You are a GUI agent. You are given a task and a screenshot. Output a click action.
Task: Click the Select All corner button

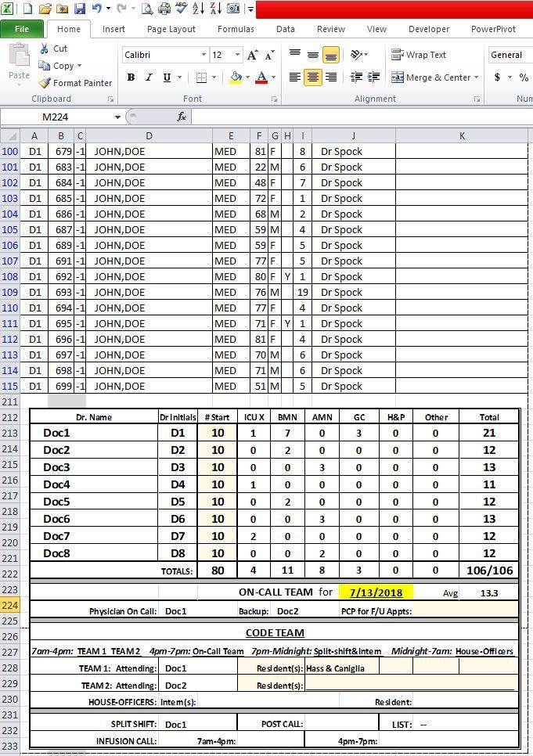pos(9,136)
